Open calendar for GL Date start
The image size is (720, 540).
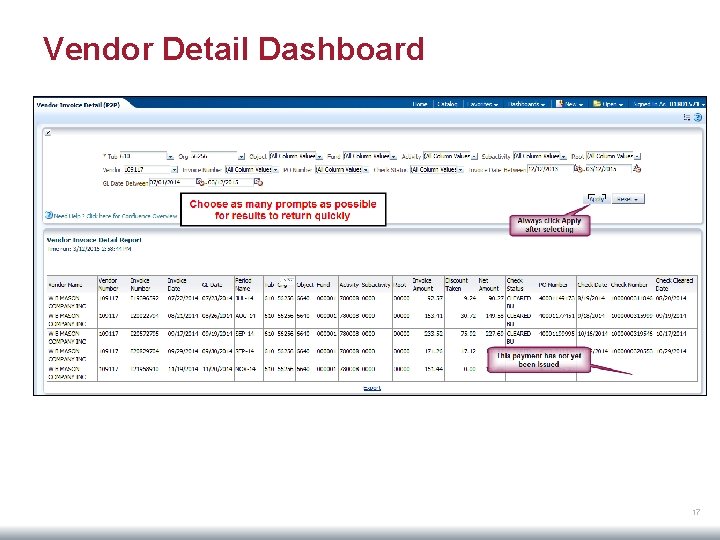click(x=200, y=182)
